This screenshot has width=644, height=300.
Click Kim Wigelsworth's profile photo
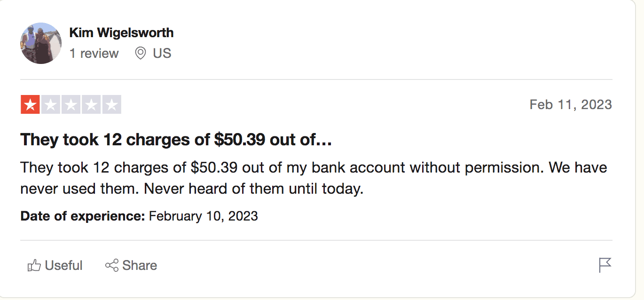click(x=41, y=43)
